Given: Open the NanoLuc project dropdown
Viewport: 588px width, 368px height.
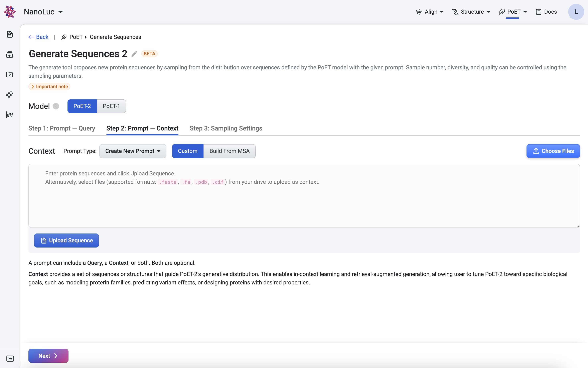Looking at the screenshot, I should 43,12.
